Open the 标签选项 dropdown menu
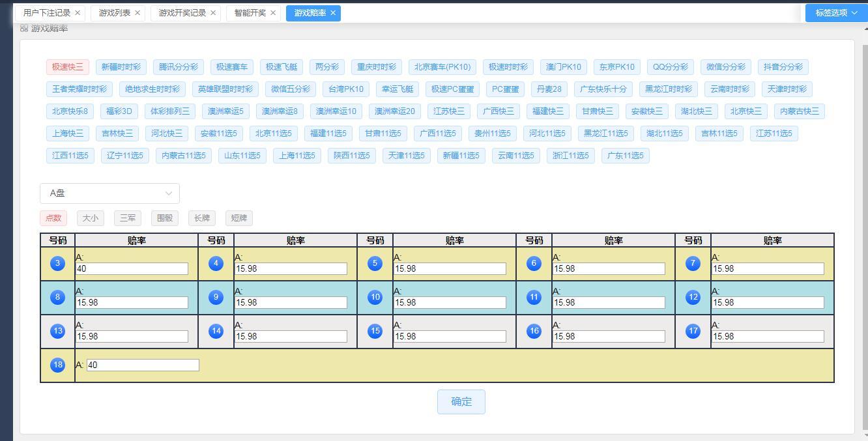The width and height of the screenshot is (868, 441). pyautogui.click(x=836, y=13)
